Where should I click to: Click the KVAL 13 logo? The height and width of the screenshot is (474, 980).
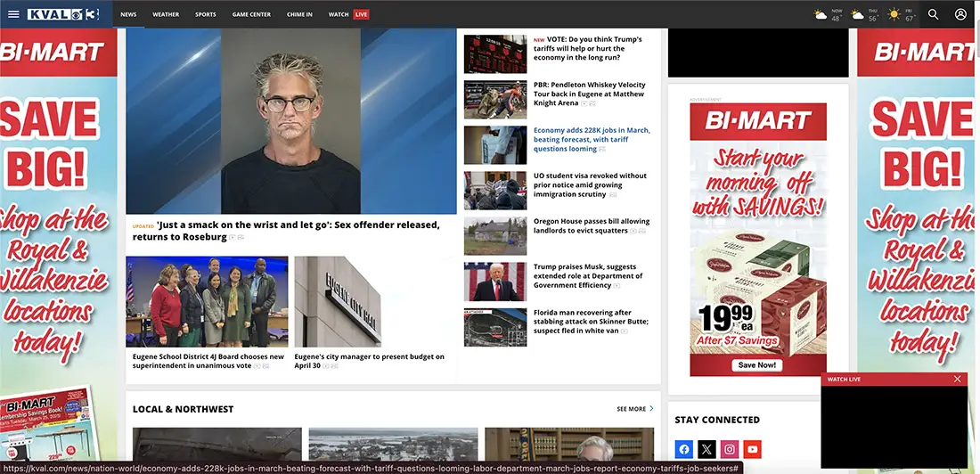coord(63,14)
